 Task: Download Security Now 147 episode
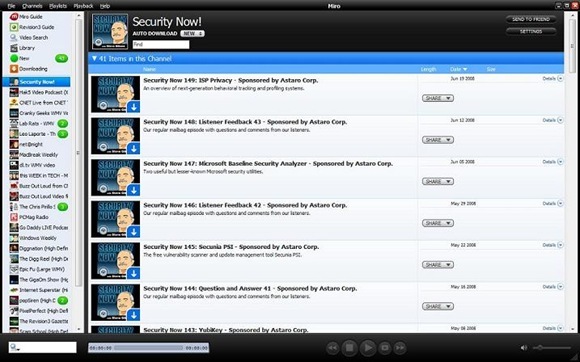[134, 190]
